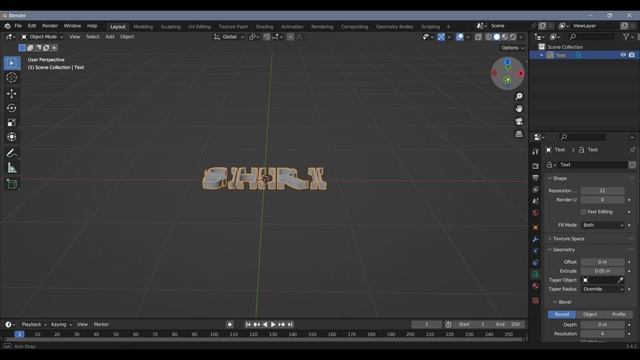This screenshot has height=360, width=640.
Task: Switch to wireframe viewport shading
Action: [489, 37]
